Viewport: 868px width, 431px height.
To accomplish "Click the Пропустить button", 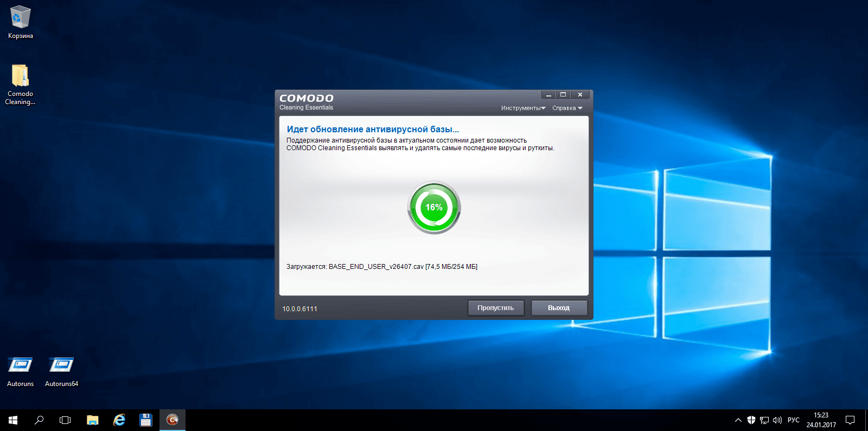I will (x=496, y=308).
